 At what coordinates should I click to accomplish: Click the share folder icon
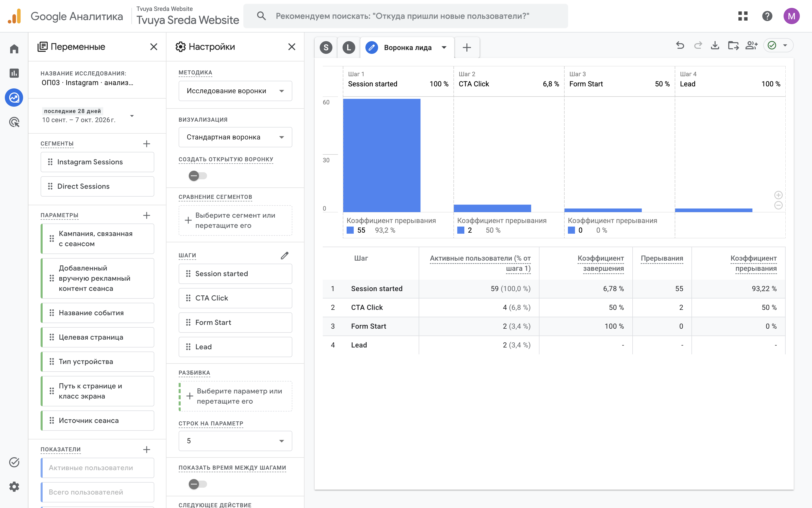pos(733,45)
